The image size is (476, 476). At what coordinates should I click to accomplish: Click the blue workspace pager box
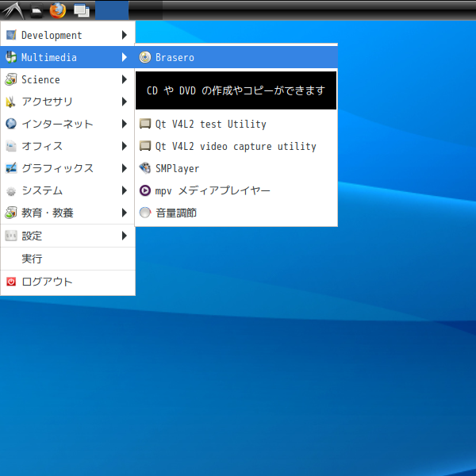tap(112, 10)
